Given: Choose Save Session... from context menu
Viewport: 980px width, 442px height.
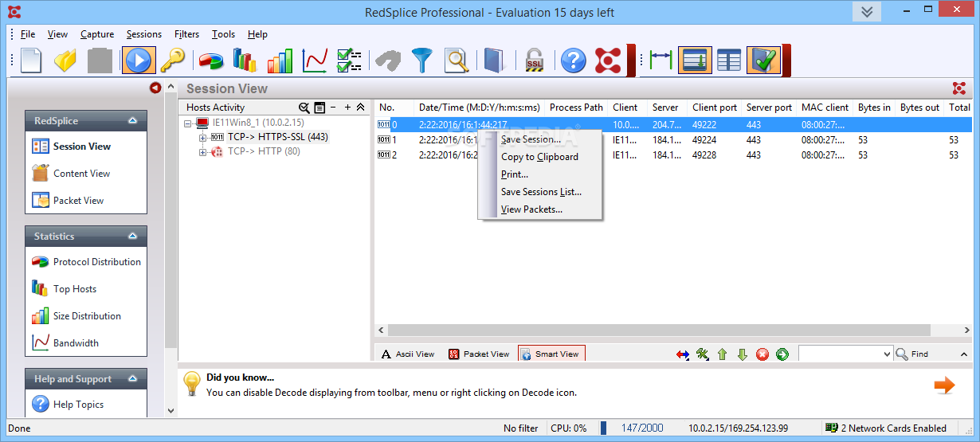Looking at the screenshot, I should tap(540, 139).
